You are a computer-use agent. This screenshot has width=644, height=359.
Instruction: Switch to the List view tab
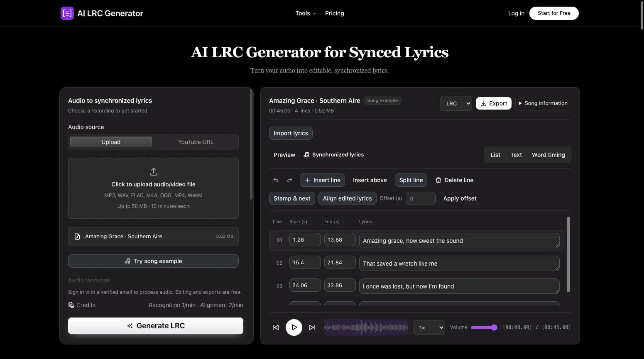495,155
